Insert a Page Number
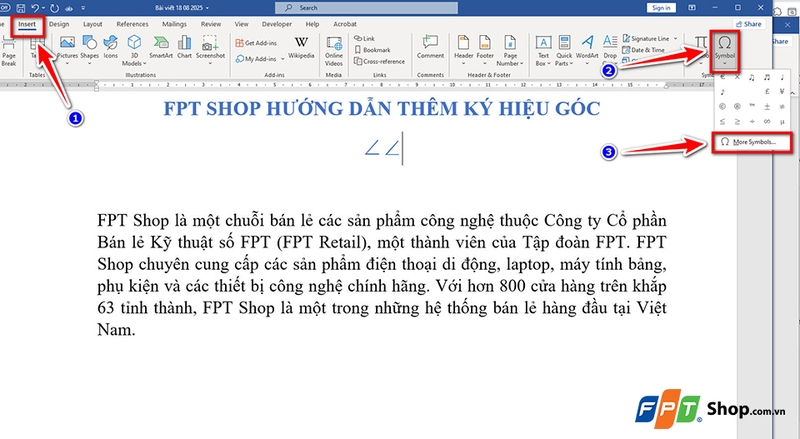This screenshot has width=800, height=439. pos(510,51)
